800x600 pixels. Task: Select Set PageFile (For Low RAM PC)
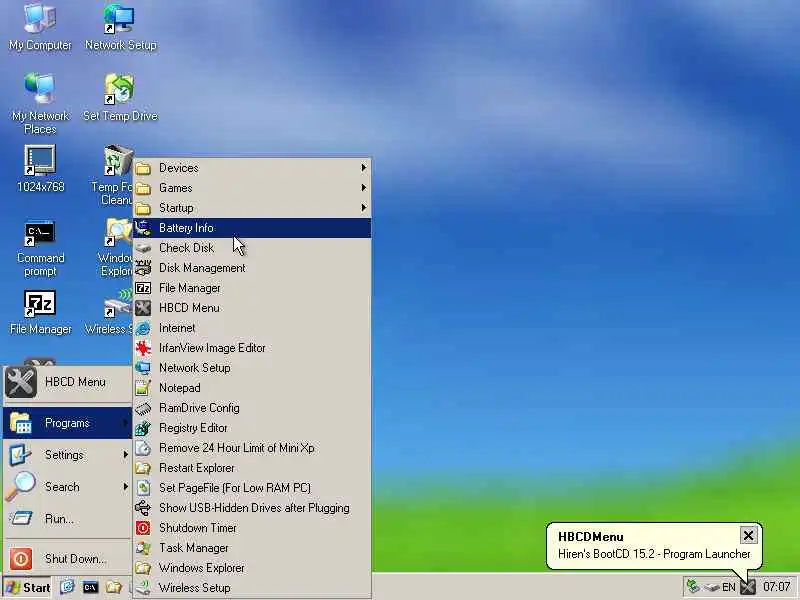coord(252,488)
